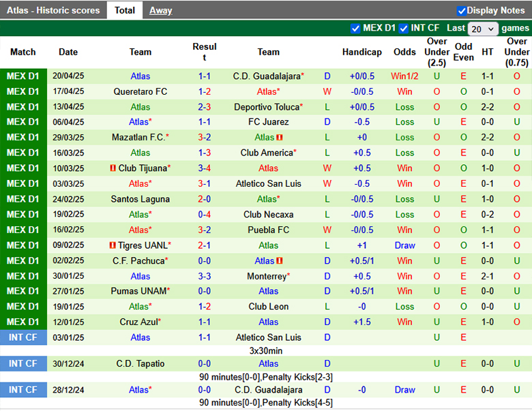Open C.D. Guadalajara team on 20/04/25 row
The image size is (532, 411).
click(x=266, y=76)
